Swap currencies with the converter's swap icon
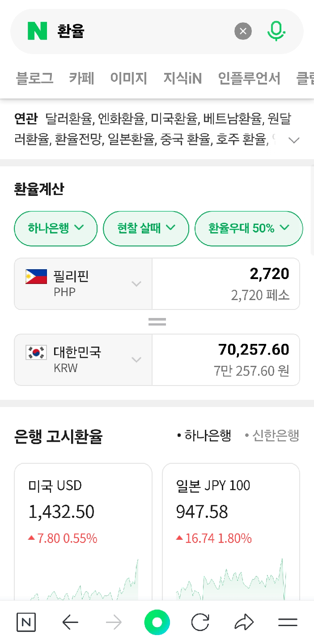The height and width of the screenshot is (644, 314). click(157, 321)
